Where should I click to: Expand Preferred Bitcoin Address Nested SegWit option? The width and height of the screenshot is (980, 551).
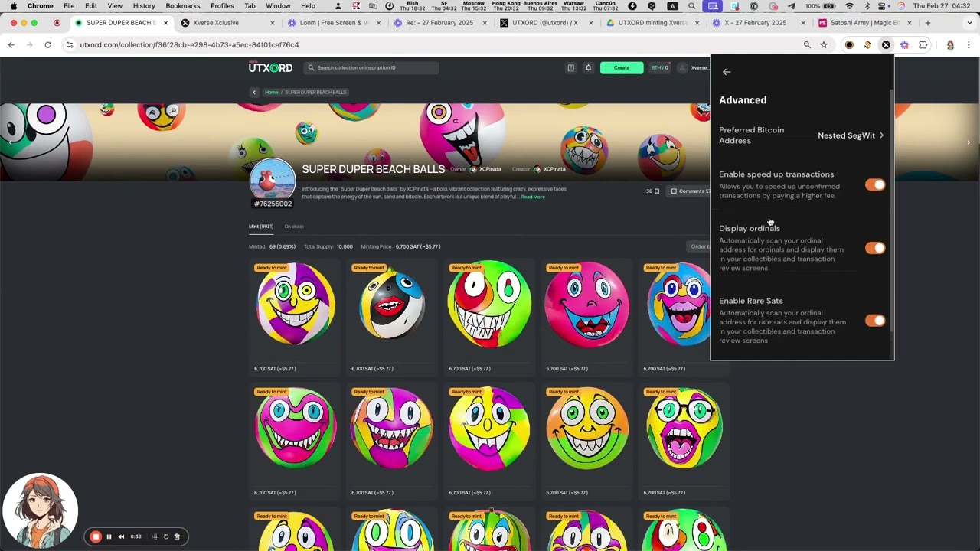click(851, 135)
